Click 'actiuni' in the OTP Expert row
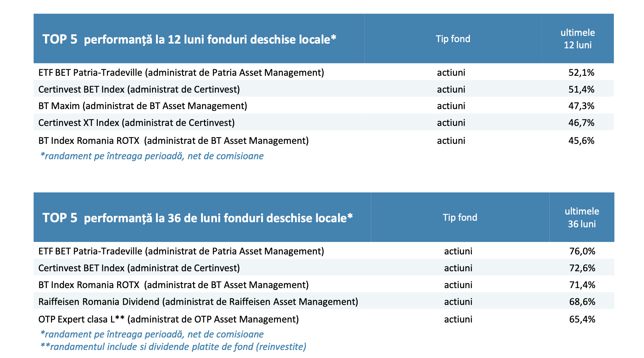Viewport: 644px width, 358px height. pyautogui.click(x=458, y=319)
